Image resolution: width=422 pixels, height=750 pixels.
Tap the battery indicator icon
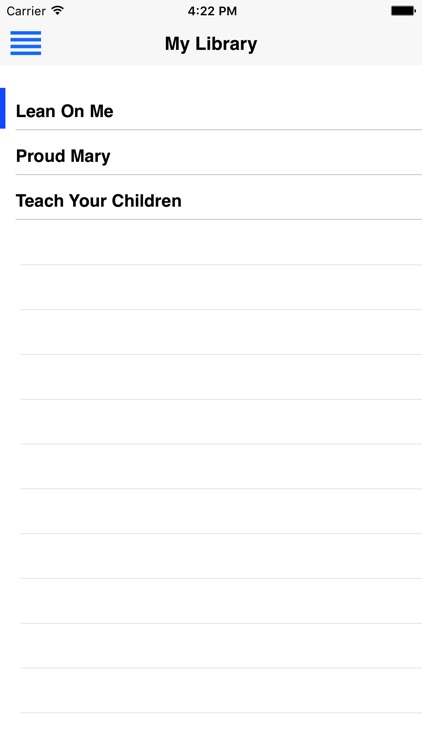[403, 11]
